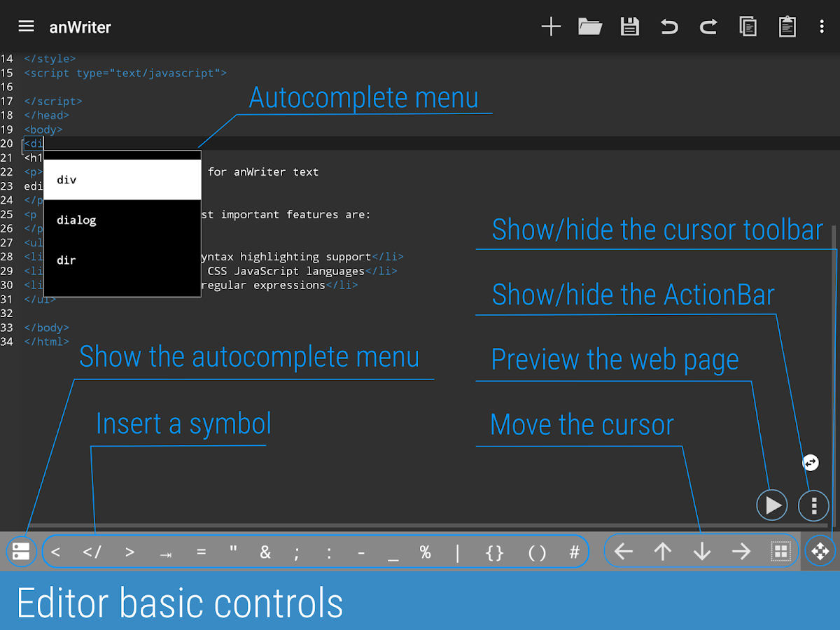Viewport: 840px width, 630px height.
Task: Insert the curly braces '{}' symbol
Action: click(494, 552)
